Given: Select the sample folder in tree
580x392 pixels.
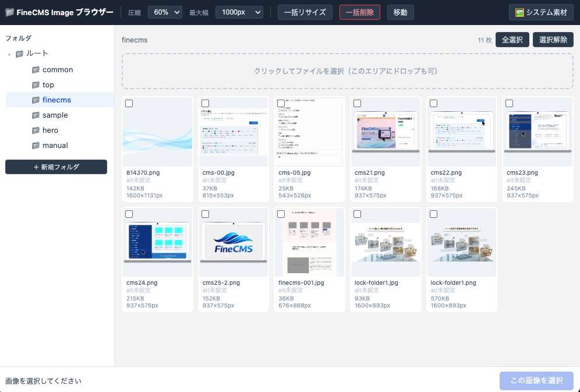Looking at the screenshot, I should point(60,115).
